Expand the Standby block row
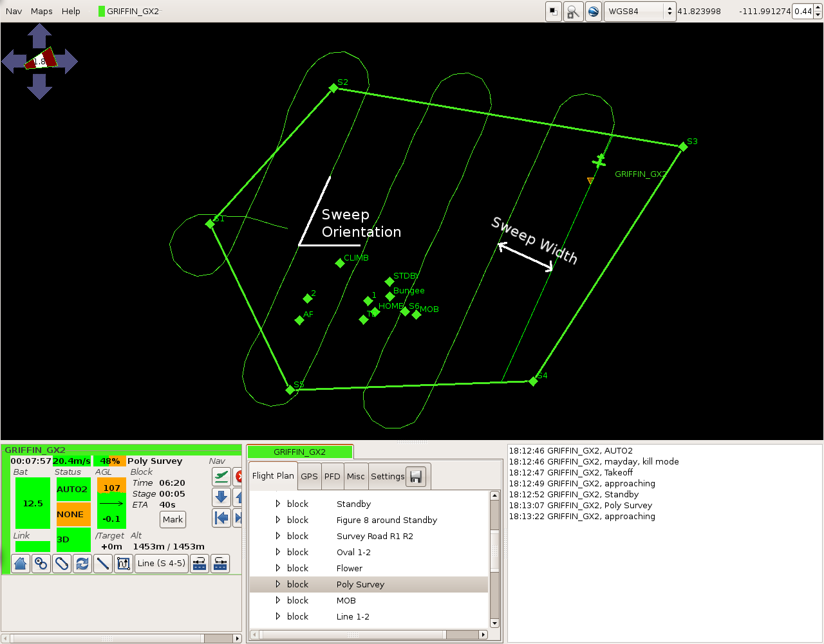Screen dimensions: 824x644 278,504
